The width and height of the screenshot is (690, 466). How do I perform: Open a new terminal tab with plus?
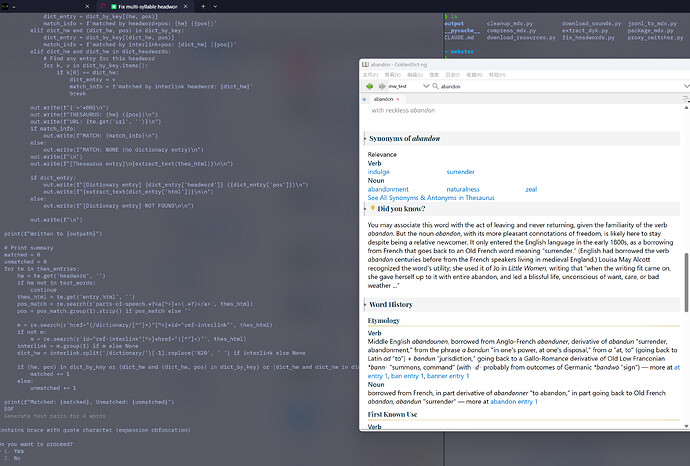pyautogui.click(x=203, y=6)
